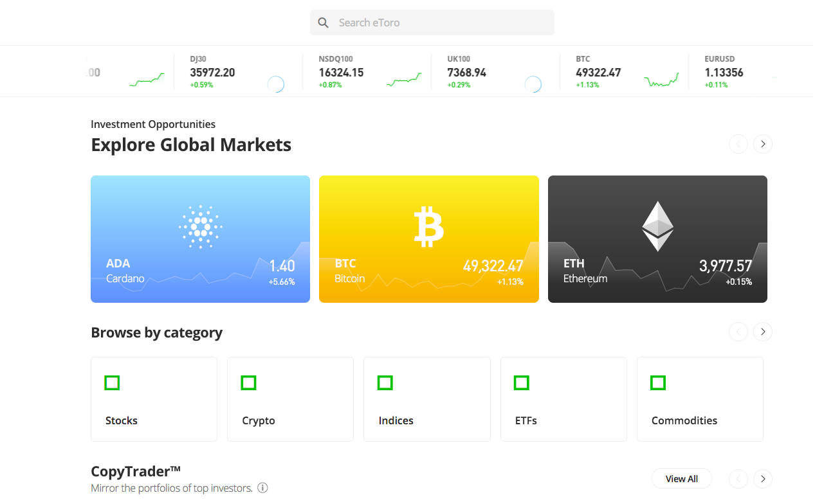Open the ADA Cardano market card
The width and height of the screenshot is (815, 504).
click(200, 239)
